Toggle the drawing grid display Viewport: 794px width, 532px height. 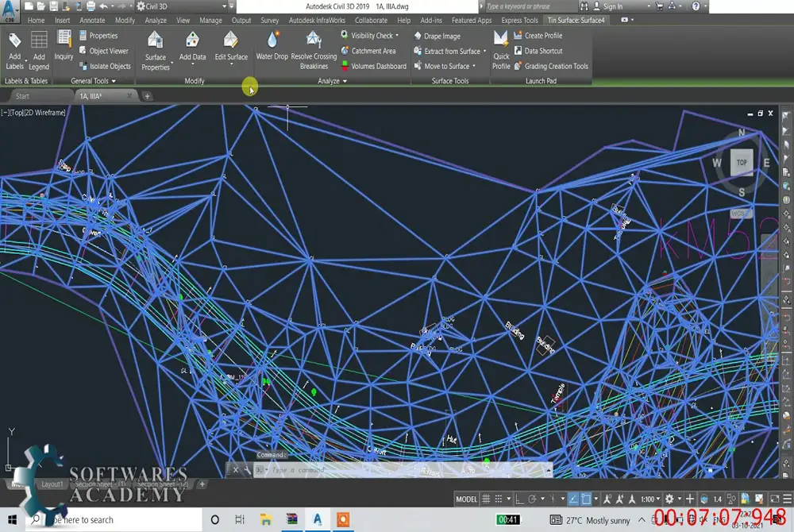[x=486, y=499]
